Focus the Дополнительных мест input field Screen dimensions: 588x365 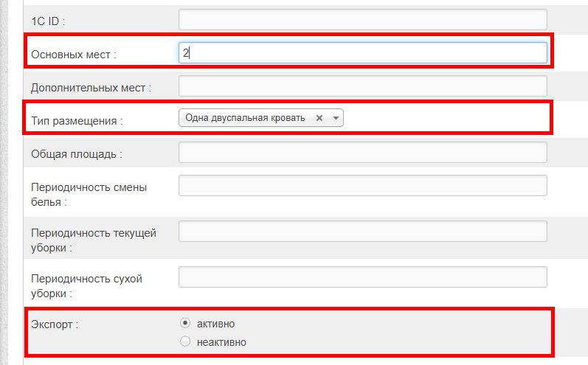coord(363,86)
